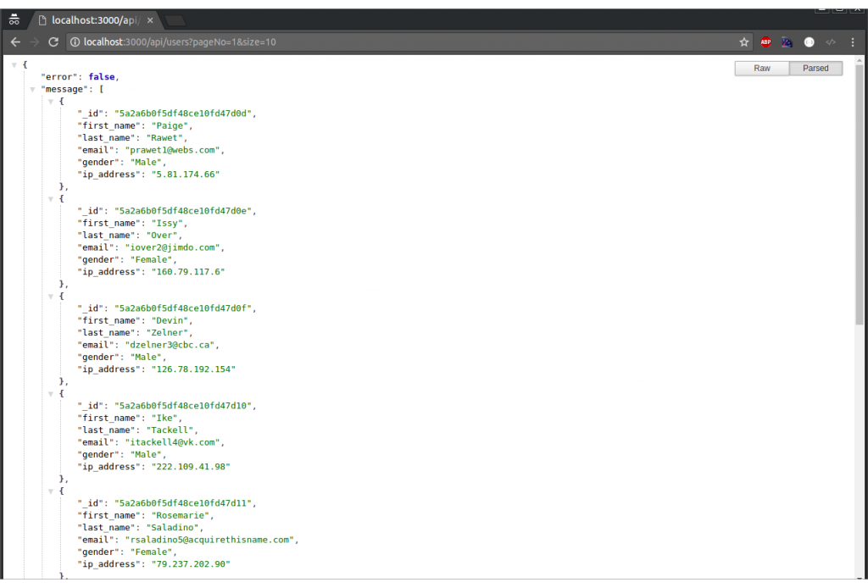Click the speedometer extension icon

[787, 42]
